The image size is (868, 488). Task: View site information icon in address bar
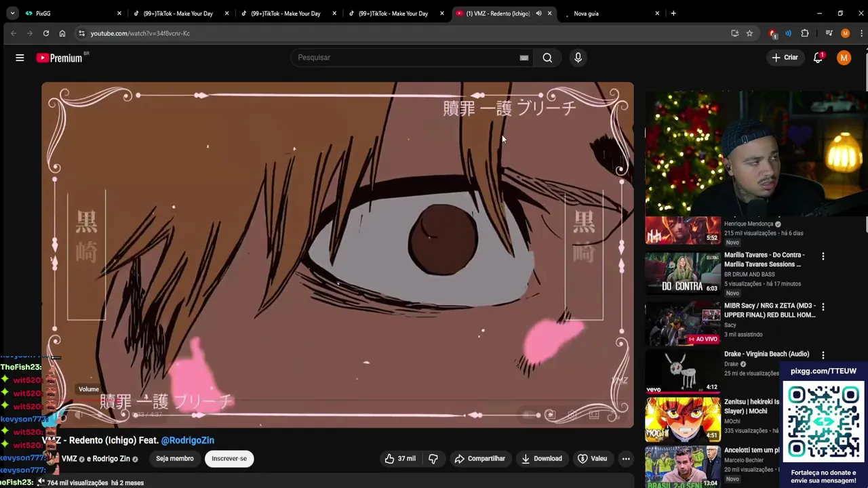pyautogui.click(x=81, y=33)
